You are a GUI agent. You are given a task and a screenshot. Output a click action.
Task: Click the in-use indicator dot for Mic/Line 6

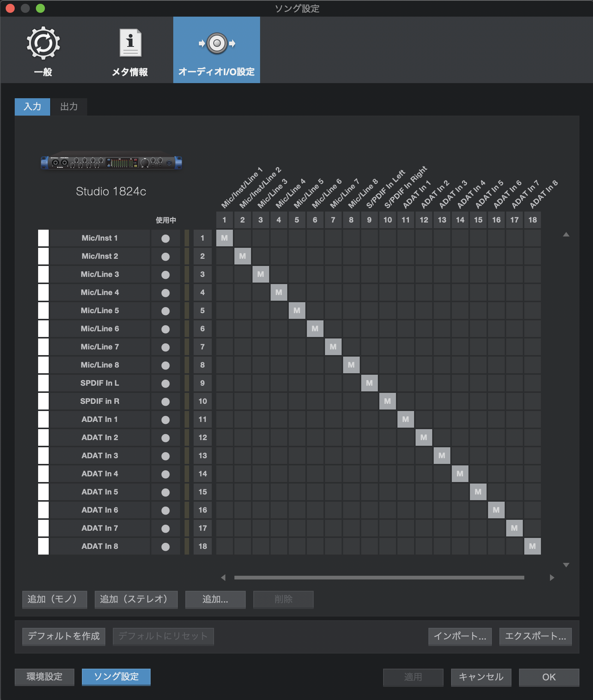coord(165,329)
